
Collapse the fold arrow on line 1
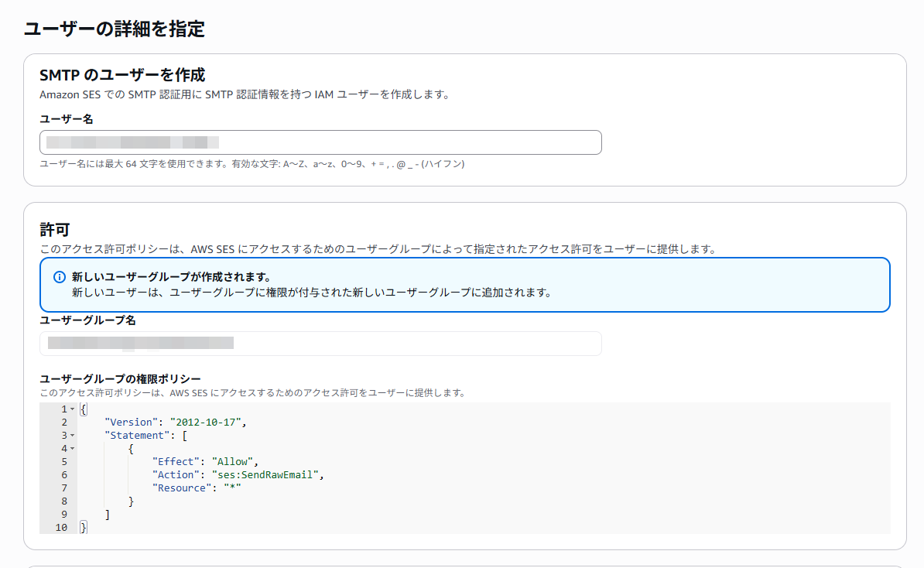pyautogui.click(x=73, y=409)
